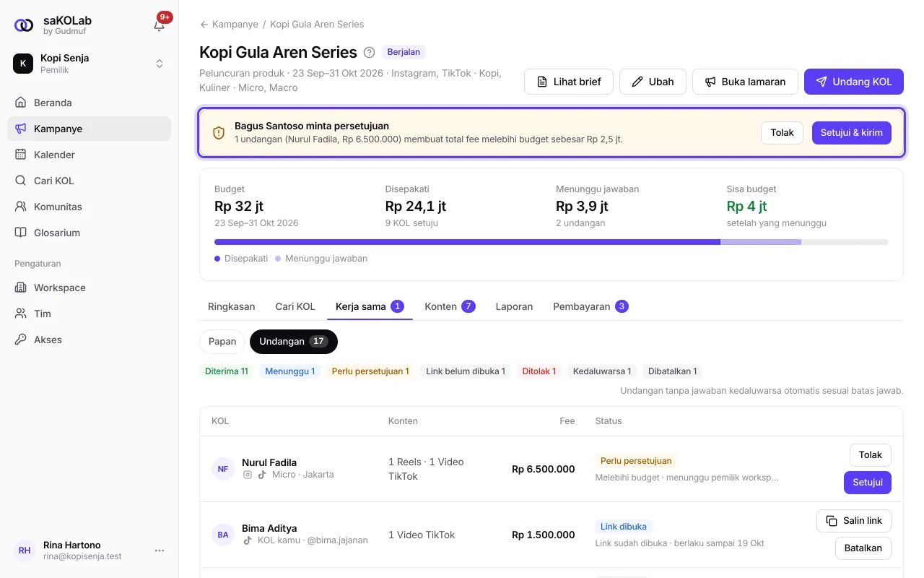Open Akses in the sidebar
Viewport: 924px width, 578px height.
pos(90,340)
